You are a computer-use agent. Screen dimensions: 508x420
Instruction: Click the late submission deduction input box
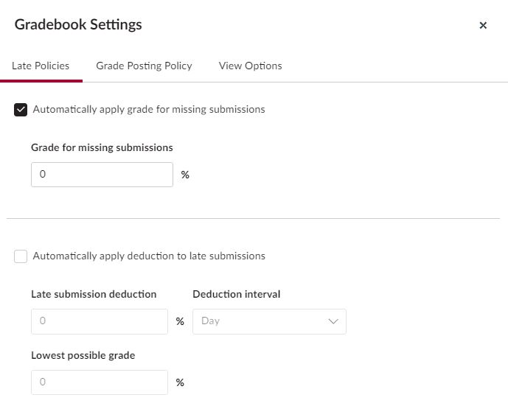(100, 321)
